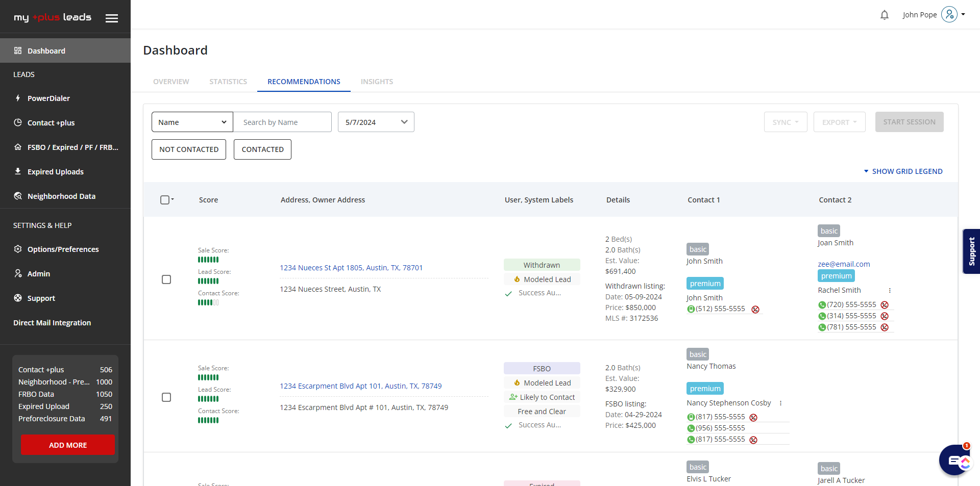Image resolution: width=980 pixels, height=486 pixels.
Task: Click the Search by Name field
Action: [282, 122]
